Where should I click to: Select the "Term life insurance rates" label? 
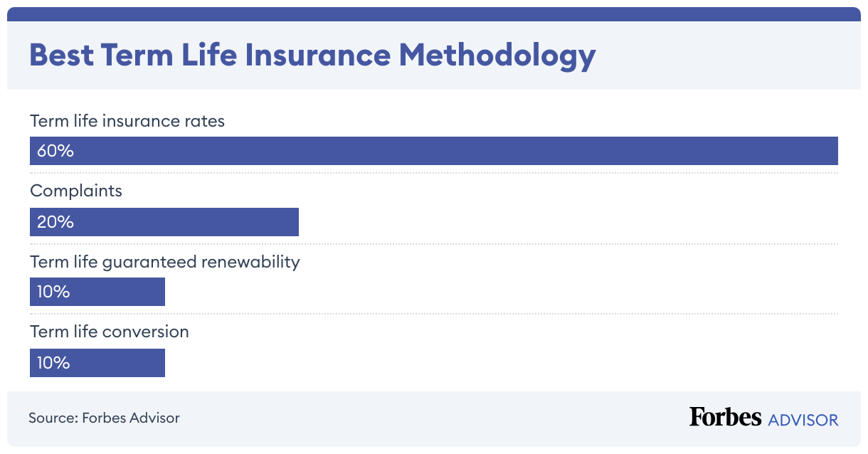(127, 121)
